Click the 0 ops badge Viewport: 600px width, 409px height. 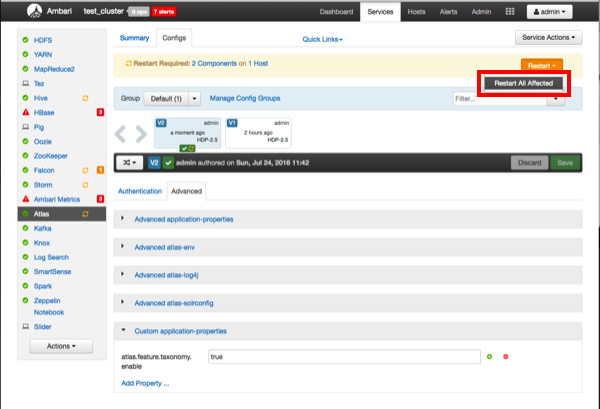(x=139, y=12)
